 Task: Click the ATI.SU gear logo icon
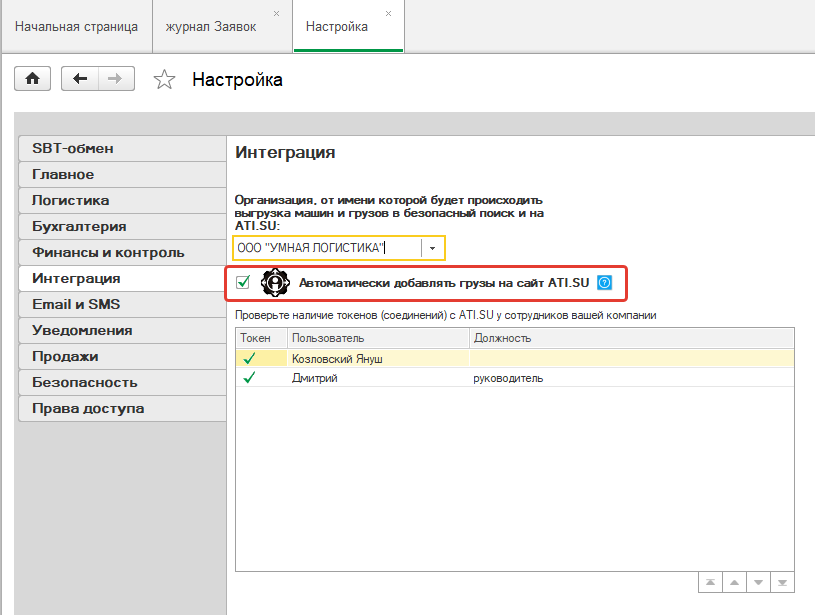click(275, 283)
